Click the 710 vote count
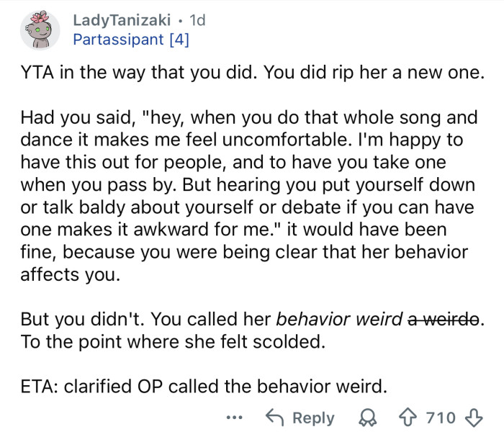 click(x=439, y=418)
